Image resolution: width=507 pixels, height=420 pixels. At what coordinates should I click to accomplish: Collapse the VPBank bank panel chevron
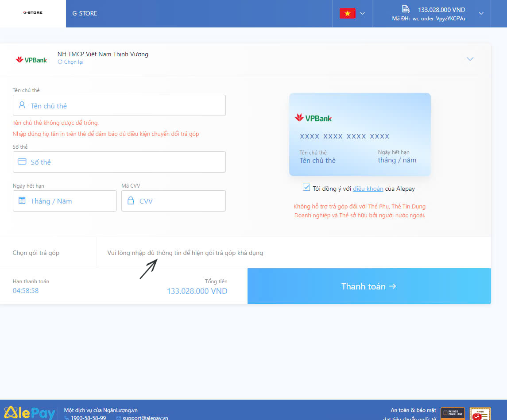pos(470,59)
